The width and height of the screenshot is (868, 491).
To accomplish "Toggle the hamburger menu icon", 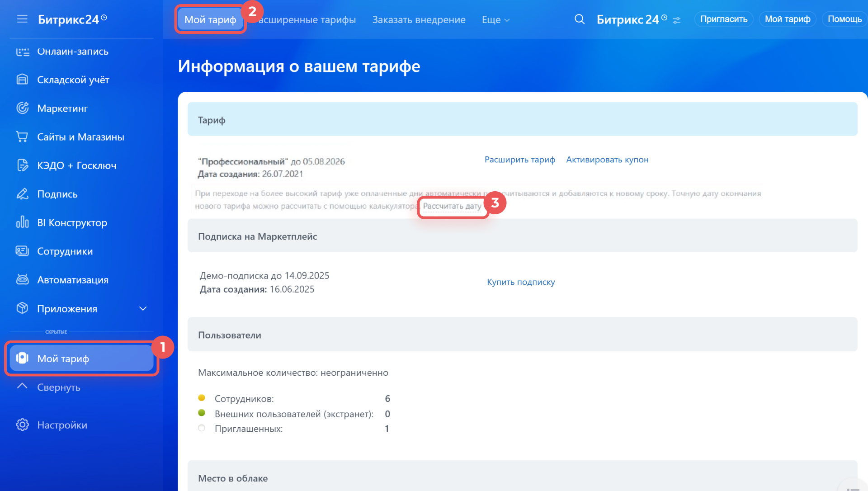I will coord(22,19).
